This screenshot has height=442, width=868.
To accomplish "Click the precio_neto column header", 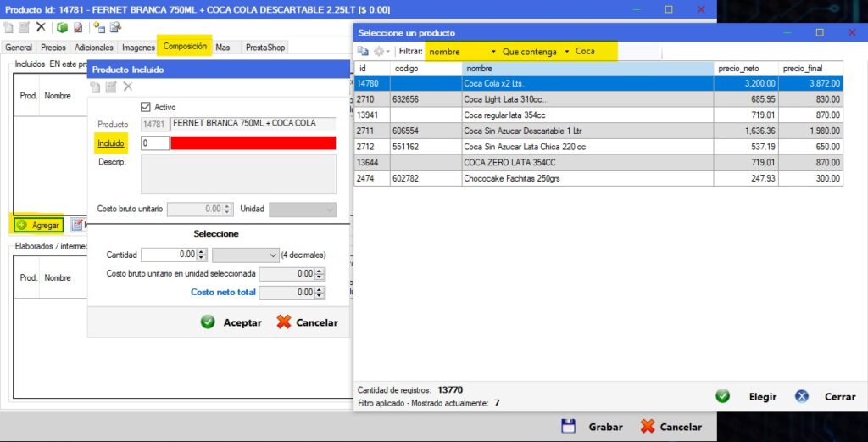I will [x=746, y=68].
